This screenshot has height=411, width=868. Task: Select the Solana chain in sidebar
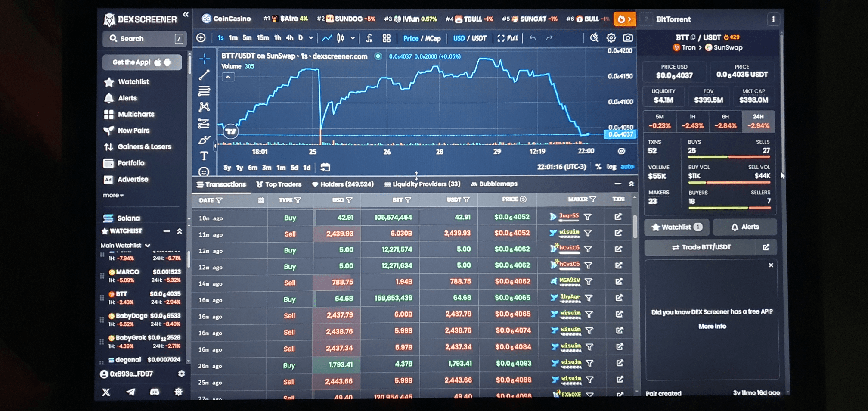tap(122, 218)
